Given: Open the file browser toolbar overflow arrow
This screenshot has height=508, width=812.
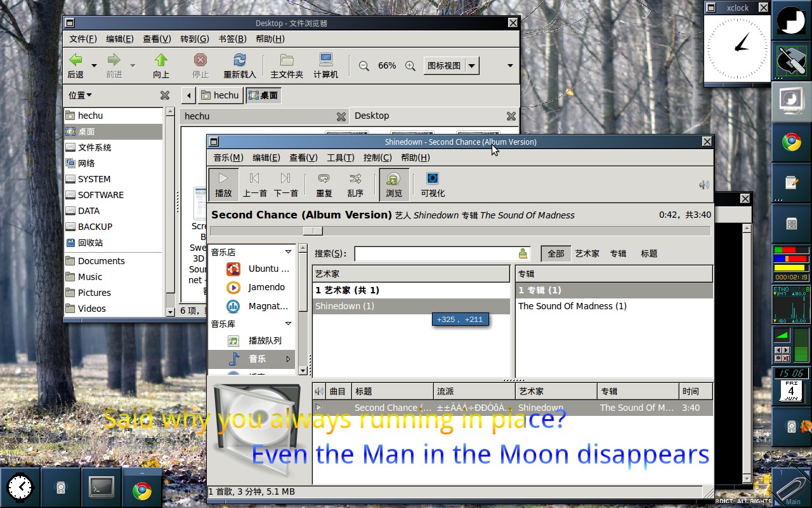Looking at the screenshot, I should (x=510, y=65).
